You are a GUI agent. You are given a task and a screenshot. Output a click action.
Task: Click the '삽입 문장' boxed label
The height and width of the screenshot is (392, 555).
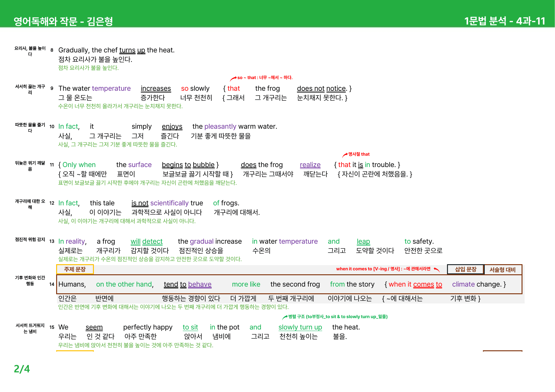click(x=465, y=269)
